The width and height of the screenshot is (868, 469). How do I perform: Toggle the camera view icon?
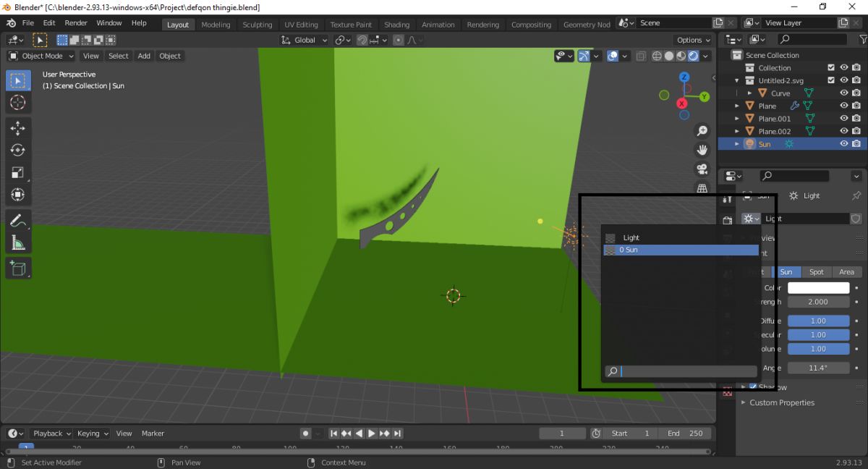coord(702,169)
